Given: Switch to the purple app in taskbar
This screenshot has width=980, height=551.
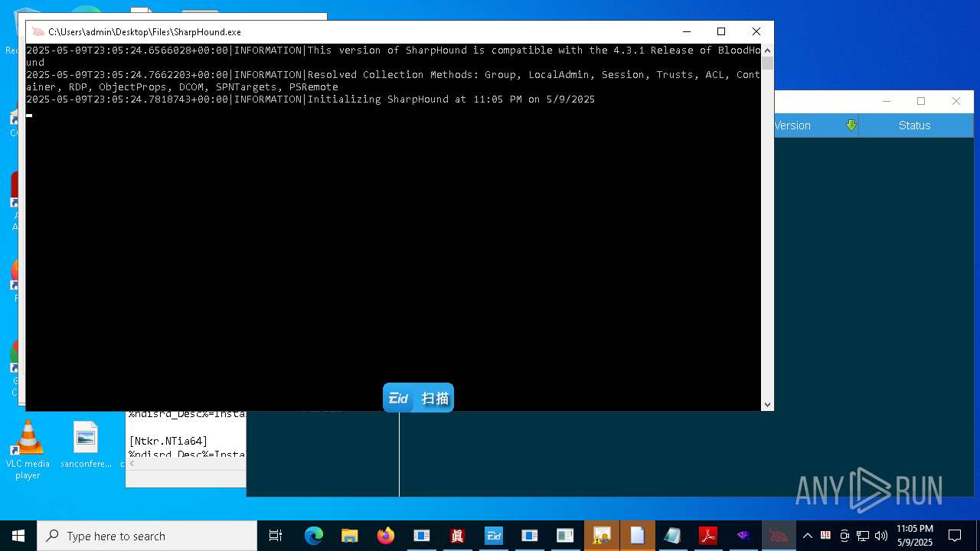Looking at the screenshot, I should pos(743,536).
